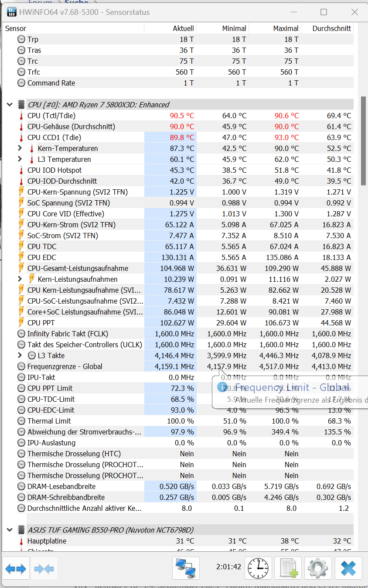368x588 pixels.
Task: Click the lightning bolt icon beside SoC Spannung
Action: coord(20,203)
